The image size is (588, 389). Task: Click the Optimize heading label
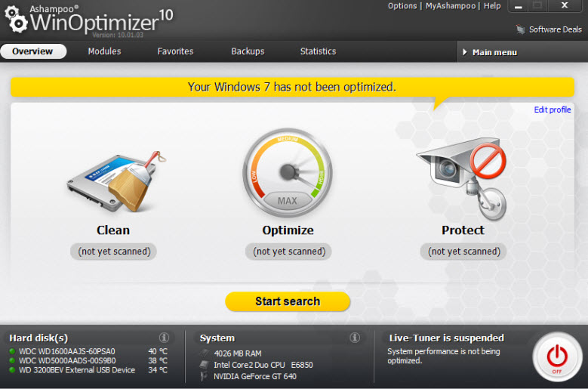tap(288, 230)
